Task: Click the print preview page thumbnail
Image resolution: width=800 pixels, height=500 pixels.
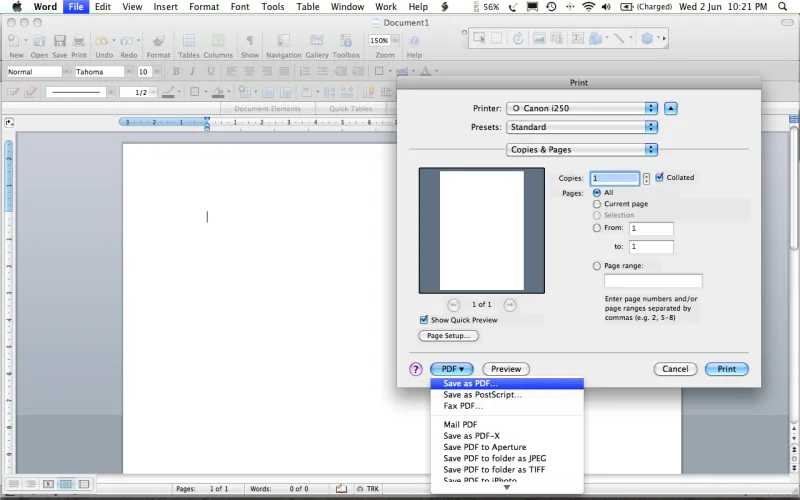Action: click(x=482, y=231)
